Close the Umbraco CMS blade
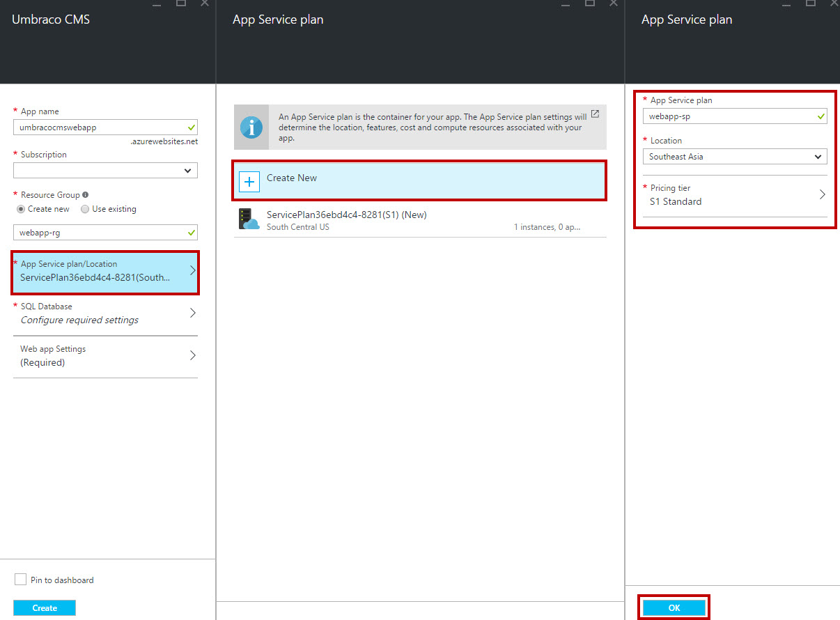The width and height of the screenshot is (840, 620). (x=205, y=3)
